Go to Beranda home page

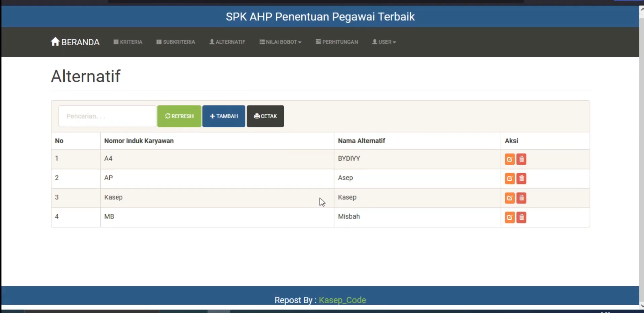(x=75, y=42)
